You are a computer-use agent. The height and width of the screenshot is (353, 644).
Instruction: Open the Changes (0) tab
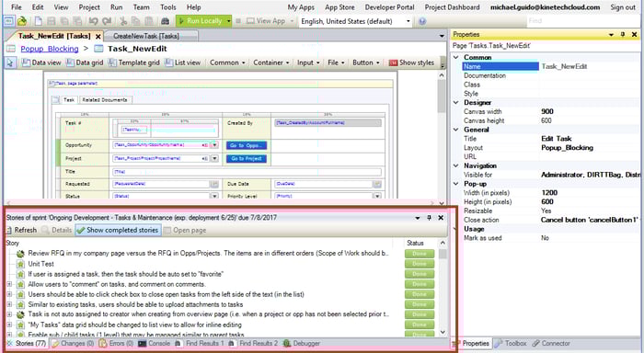click(x=73, y=344)
